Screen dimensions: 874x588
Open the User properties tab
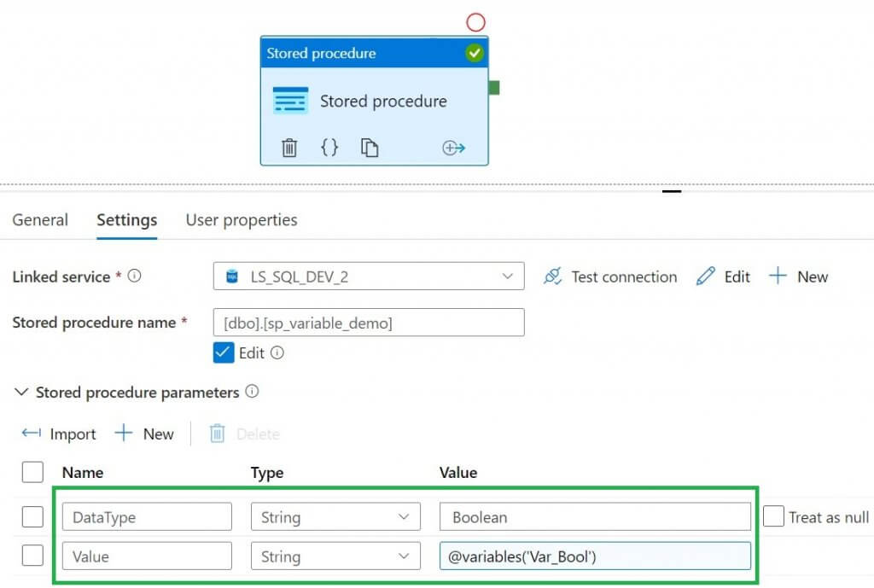tap(242, 219)
